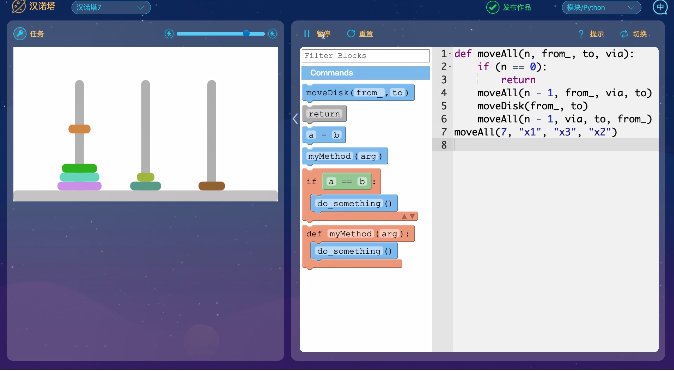Click the myMethod(arg) call block
Viewport: 674px width, 371px height.
coord(345,156)
